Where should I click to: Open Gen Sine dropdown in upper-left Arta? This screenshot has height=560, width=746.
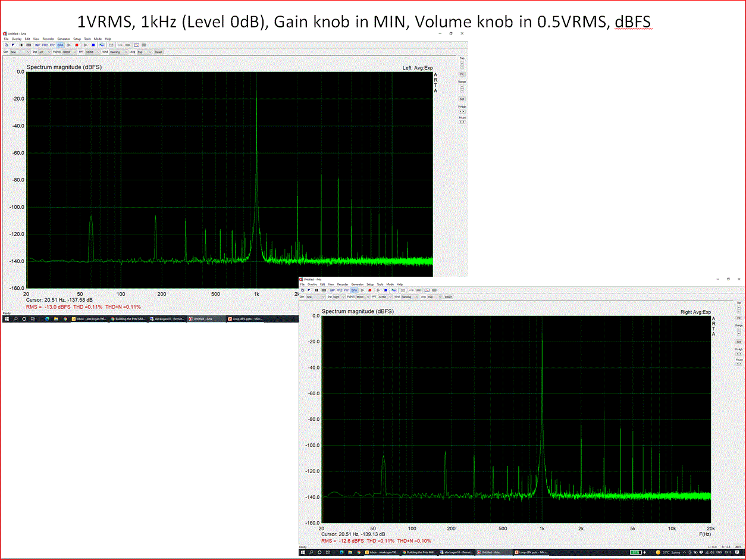click(20, 52)
